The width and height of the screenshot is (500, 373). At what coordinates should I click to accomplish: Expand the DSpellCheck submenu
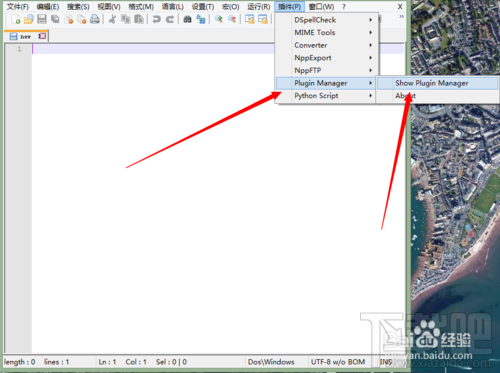pyautogui.click(x=326, y=20)
